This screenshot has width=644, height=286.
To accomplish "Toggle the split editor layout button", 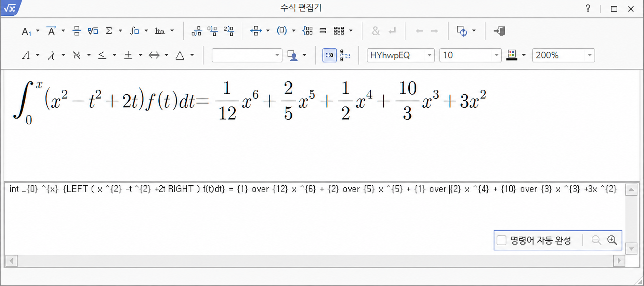I will click(345, 55).
